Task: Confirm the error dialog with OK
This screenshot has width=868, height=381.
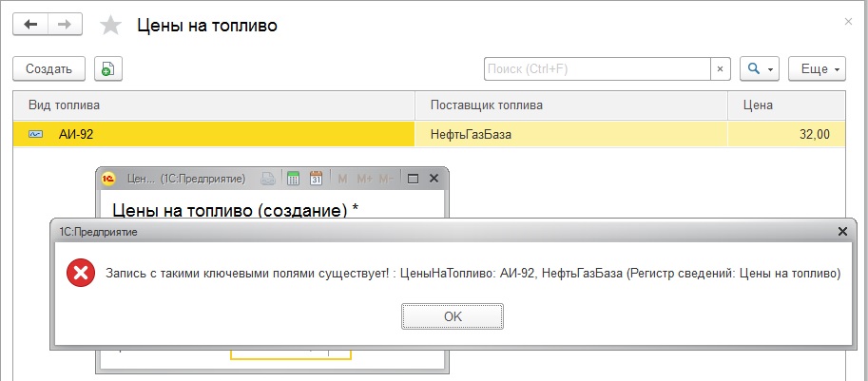Action: tap(452, 315)
